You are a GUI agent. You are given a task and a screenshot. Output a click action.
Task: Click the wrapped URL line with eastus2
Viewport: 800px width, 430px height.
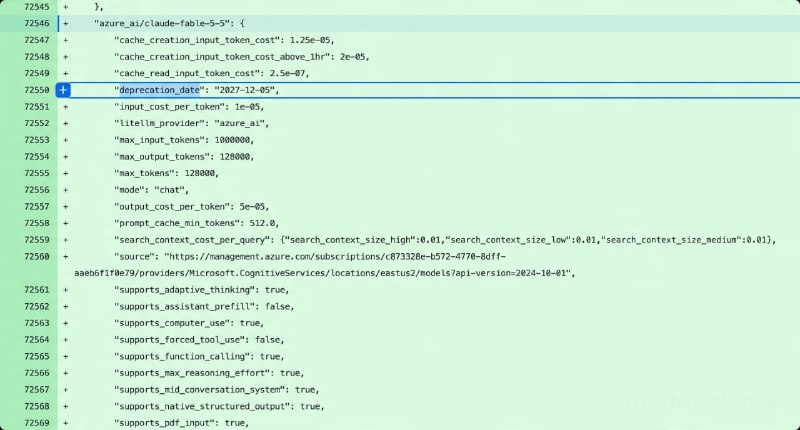pos(323,273)
